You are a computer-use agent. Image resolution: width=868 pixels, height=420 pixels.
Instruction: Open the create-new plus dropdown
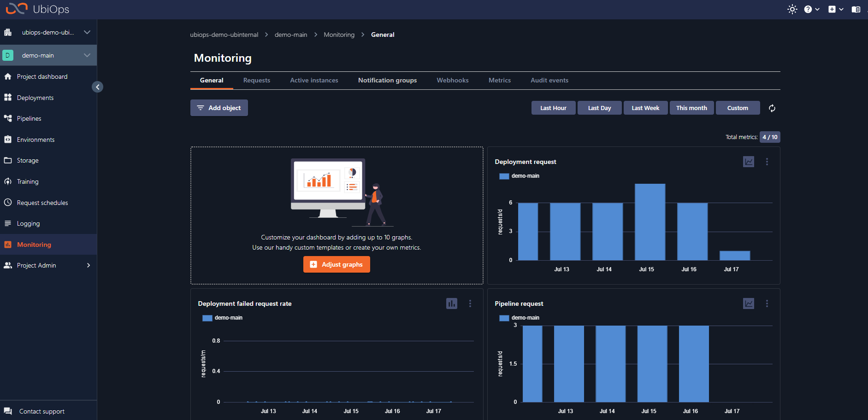point(836,9)
